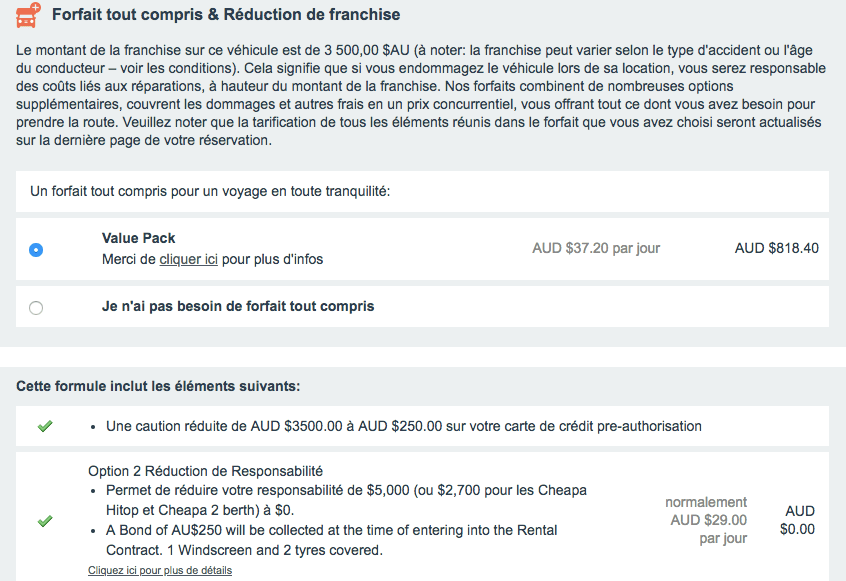
Task: Click the camper van icon beside the heading
Action: pos(28,15)
